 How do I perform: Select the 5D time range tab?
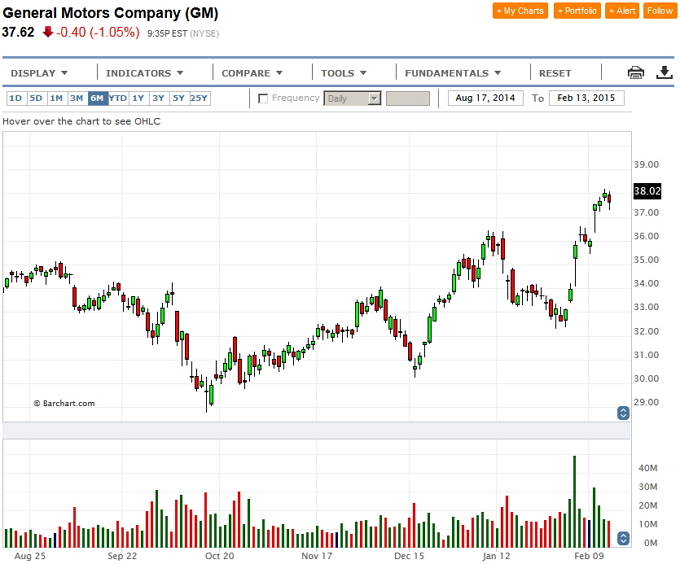tap(36, 98)
